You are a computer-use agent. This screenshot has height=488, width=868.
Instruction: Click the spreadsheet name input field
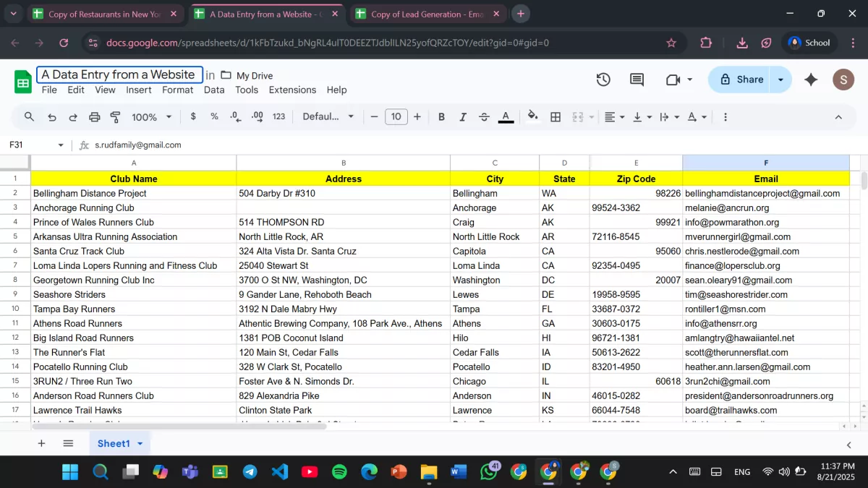[119, 74]
